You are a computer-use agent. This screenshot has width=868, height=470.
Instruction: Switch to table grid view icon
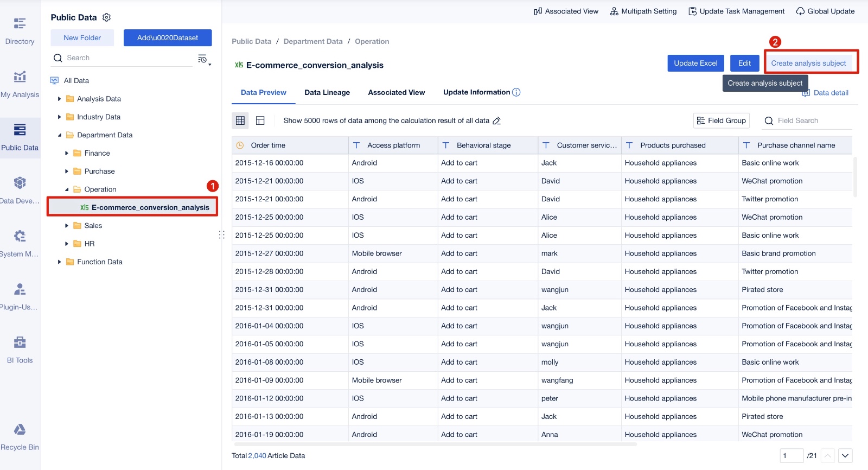click(x=240, y=120)
